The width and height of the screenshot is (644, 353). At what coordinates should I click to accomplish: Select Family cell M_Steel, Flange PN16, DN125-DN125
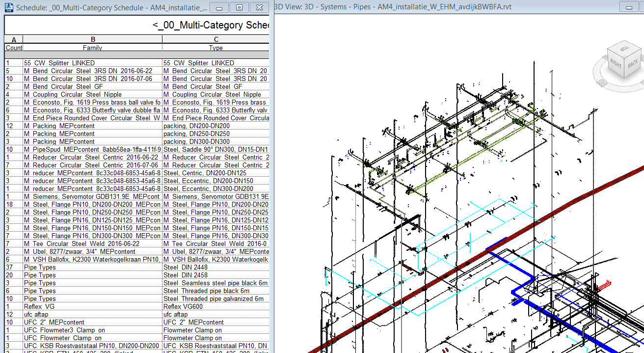click(x=92, y=220)
